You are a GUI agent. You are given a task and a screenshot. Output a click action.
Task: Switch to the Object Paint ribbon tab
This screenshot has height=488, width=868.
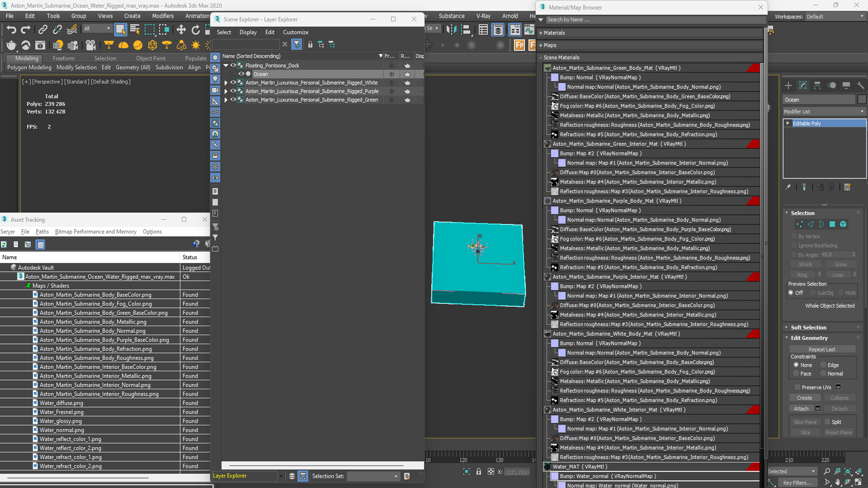[x=151, y=58]
